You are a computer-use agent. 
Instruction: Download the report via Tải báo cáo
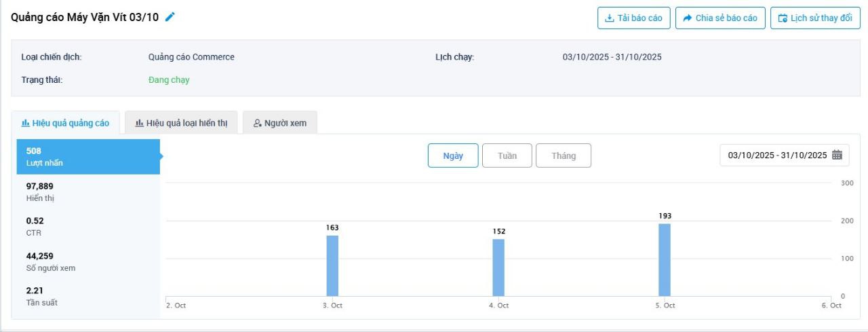633,18
